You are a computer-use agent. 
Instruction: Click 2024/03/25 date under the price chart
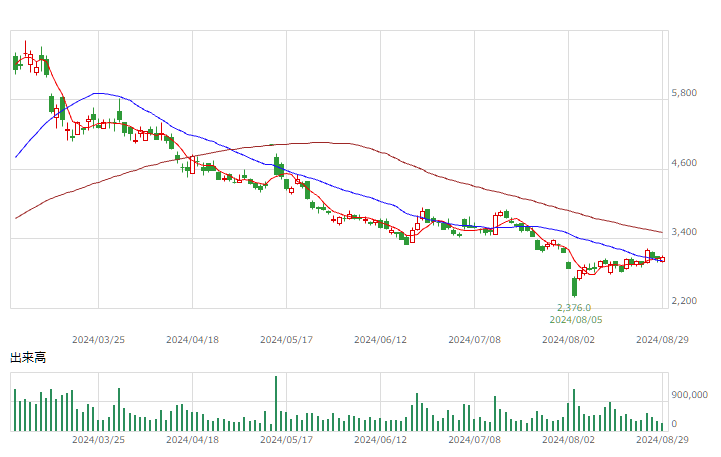tap(98, 340)
